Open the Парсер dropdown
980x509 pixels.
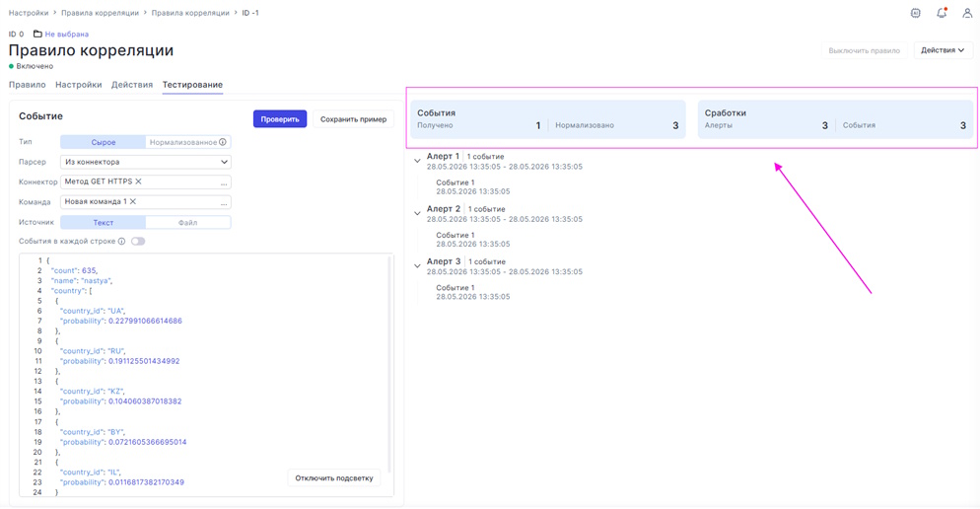[x=146, y=162]
